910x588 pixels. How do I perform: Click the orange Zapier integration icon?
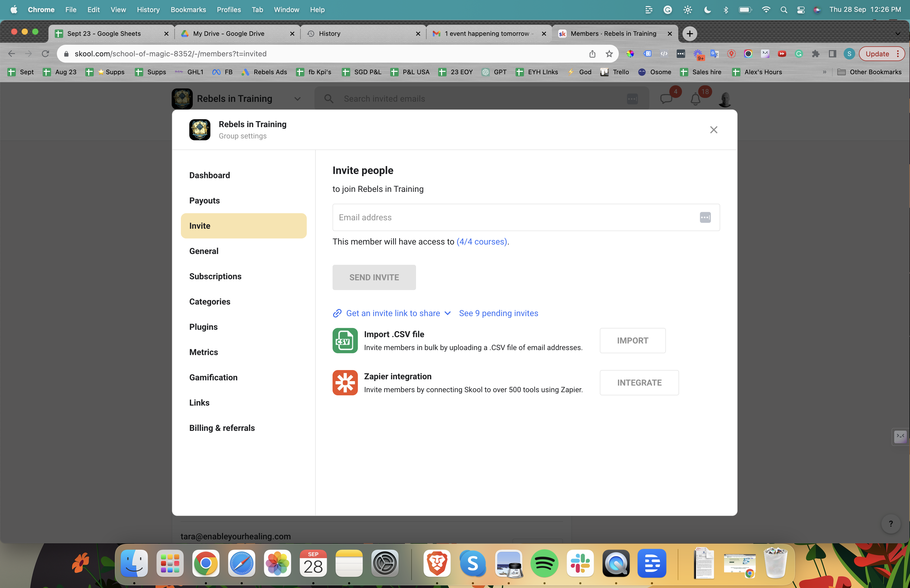tap(345, 382)
